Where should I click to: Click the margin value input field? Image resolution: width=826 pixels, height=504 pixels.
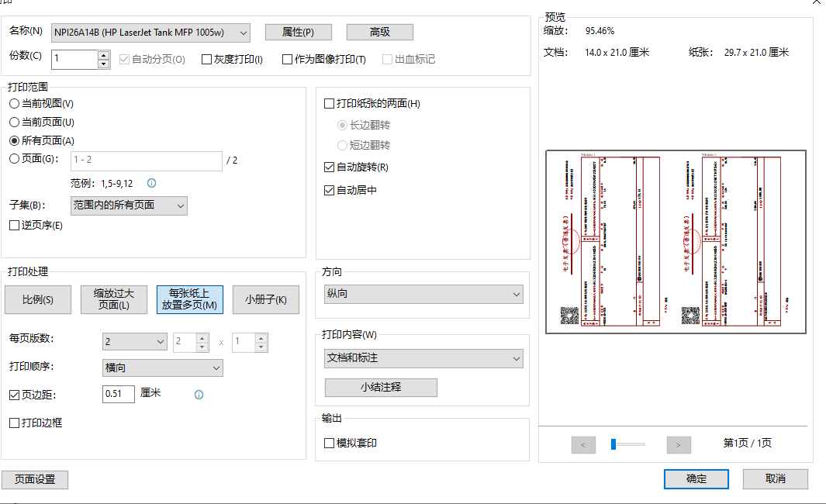point(119,394)
